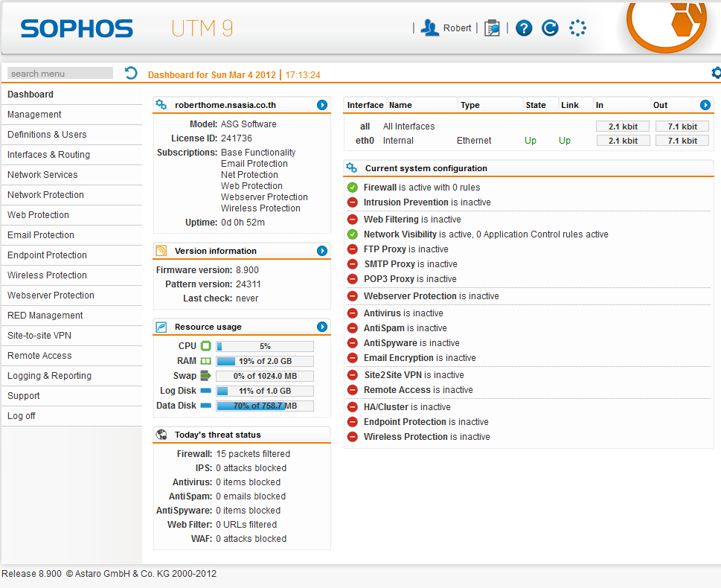Open Wireless Protection sidebar menu
This screenshot has height=588, width=721.
71,275
